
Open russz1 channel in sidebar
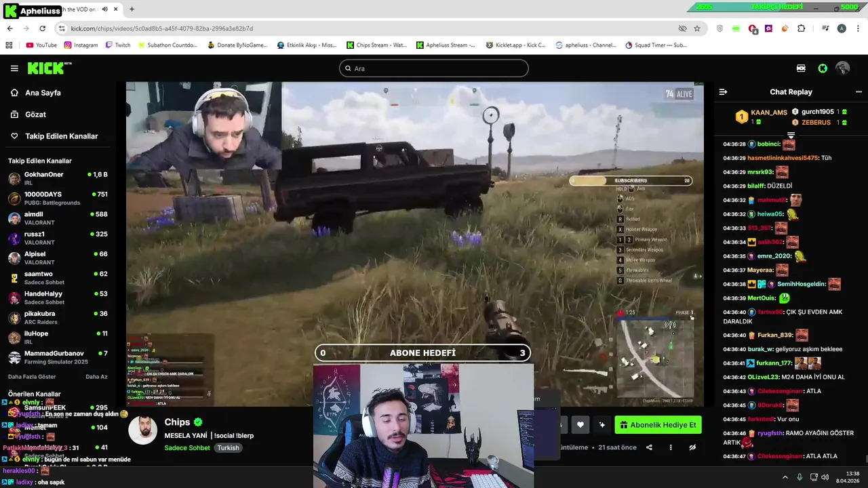click(x=58, y=239)
